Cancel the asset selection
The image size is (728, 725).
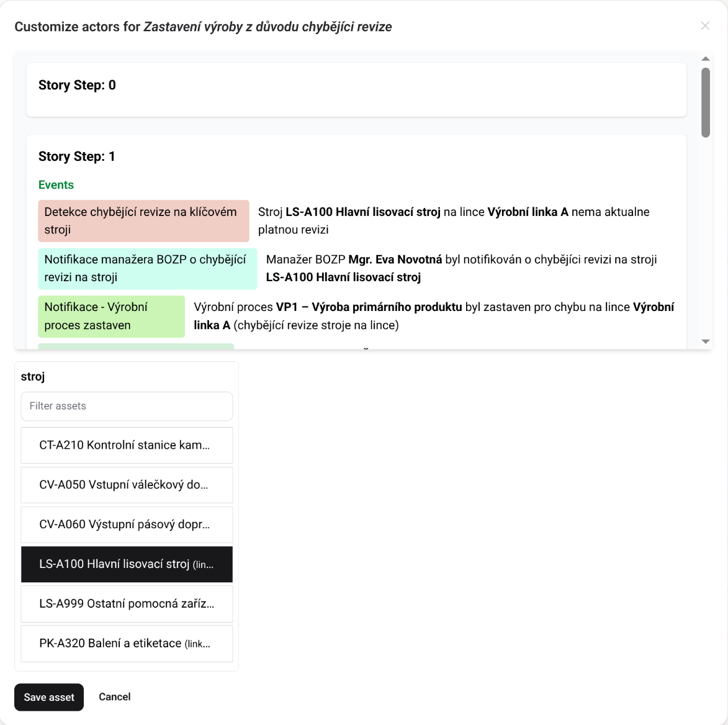(115, 697)
